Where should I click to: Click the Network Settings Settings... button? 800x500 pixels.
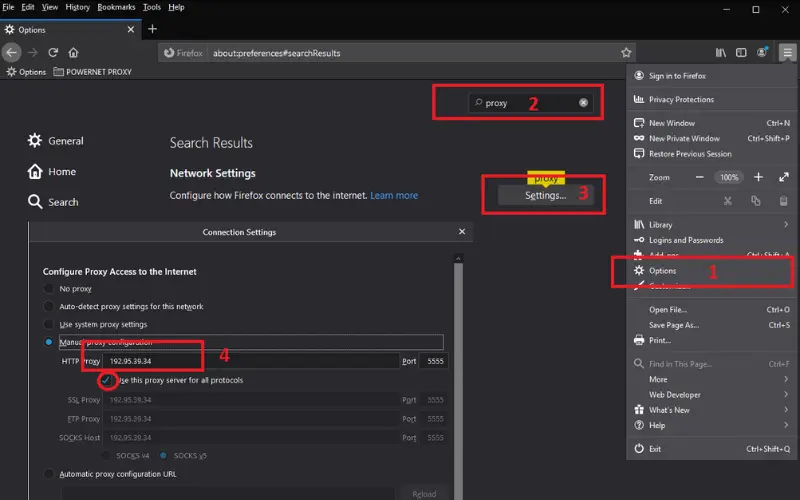coord(545,195)
